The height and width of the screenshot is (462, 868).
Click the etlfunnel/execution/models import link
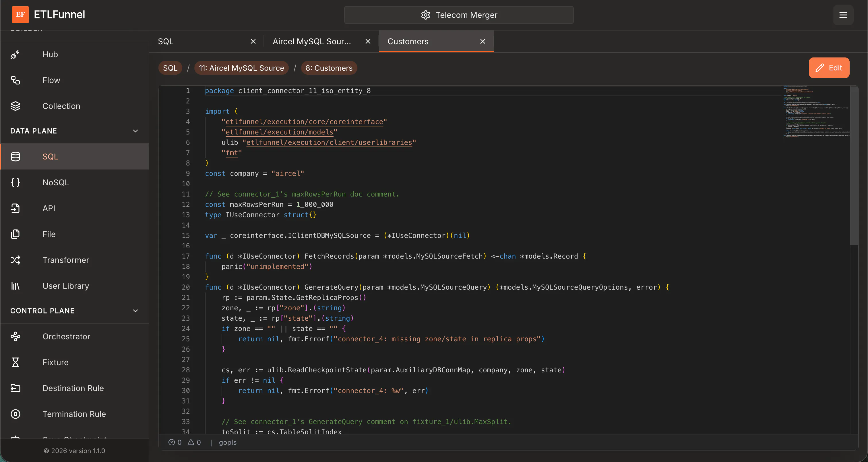coord(279,132)
